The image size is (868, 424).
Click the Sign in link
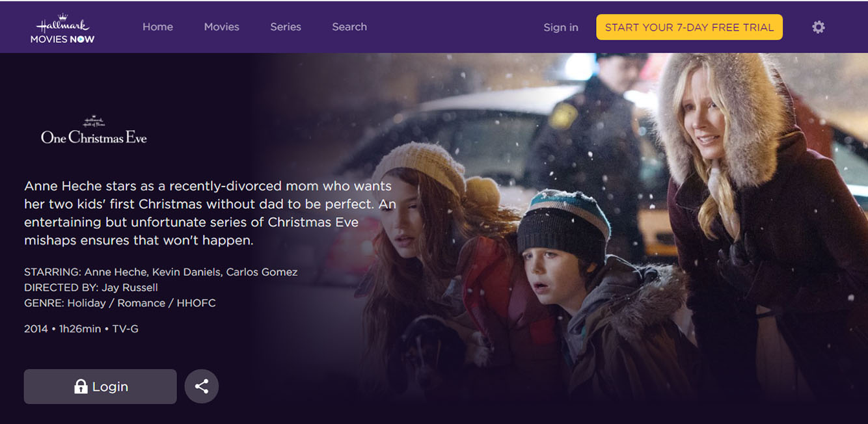[x=561, y=27]
